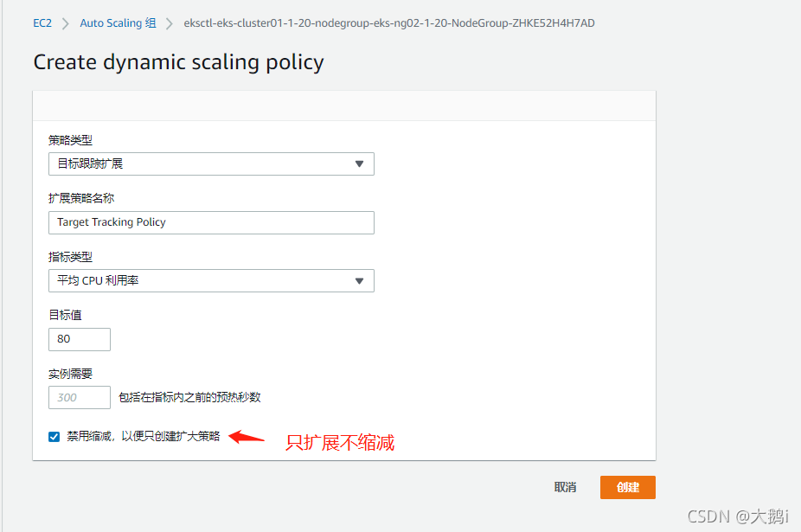Image resolution: width=801 pixels, height=532 pixels.
Task: Click the CSDN @大鹅i watermark
Action: (x=738, y=516)
